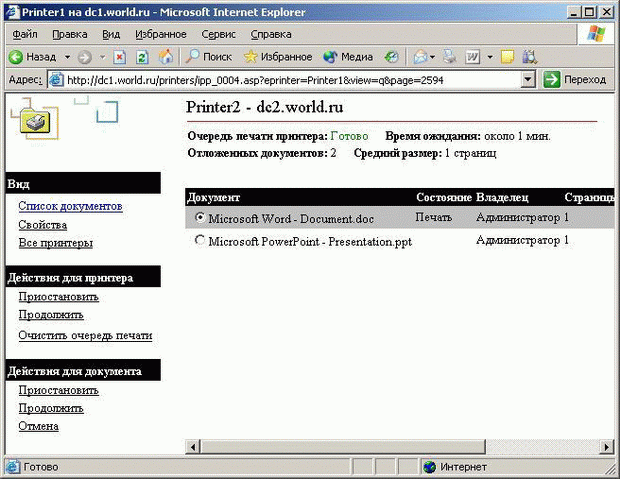
Task: Click the IE title bar icon
Action: point(12,12)
